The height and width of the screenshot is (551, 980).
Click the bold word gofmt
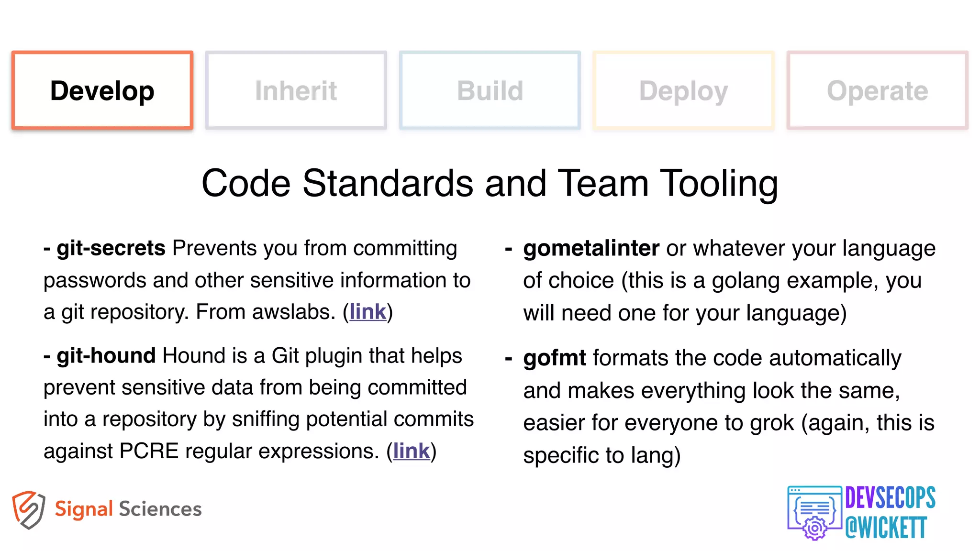point(555,358)
